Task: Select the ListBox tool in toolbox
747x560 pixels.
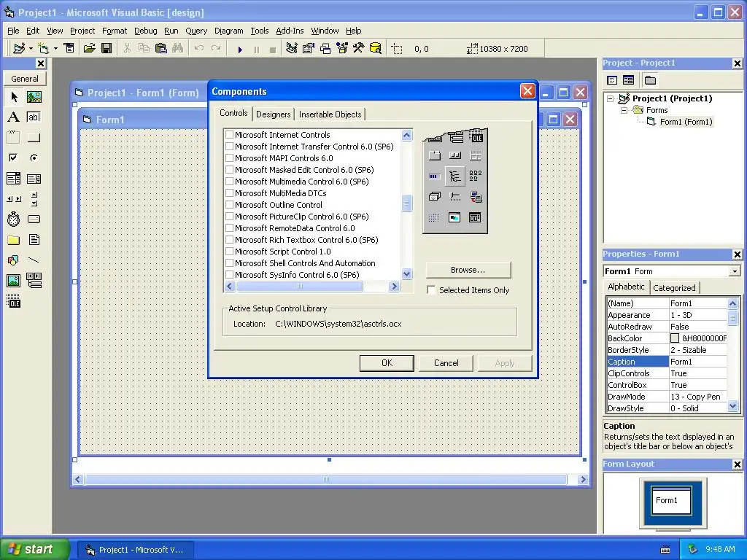Action: click(34, 179)
